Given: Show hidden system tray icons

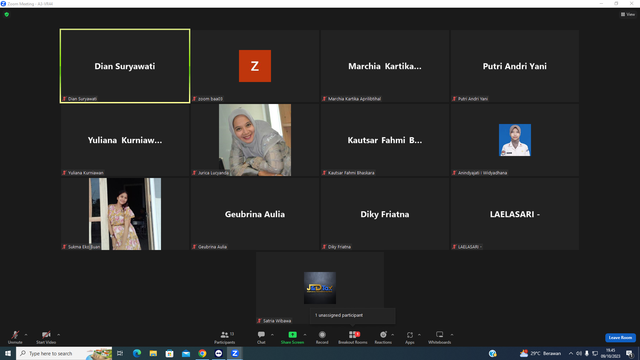Looking at the screenshot, I should 571,353.
